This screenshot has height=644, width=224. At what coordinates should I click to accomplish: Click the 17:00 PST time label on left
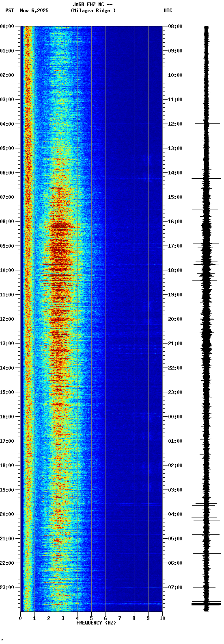pyautogui.click(x=7, y=441)
